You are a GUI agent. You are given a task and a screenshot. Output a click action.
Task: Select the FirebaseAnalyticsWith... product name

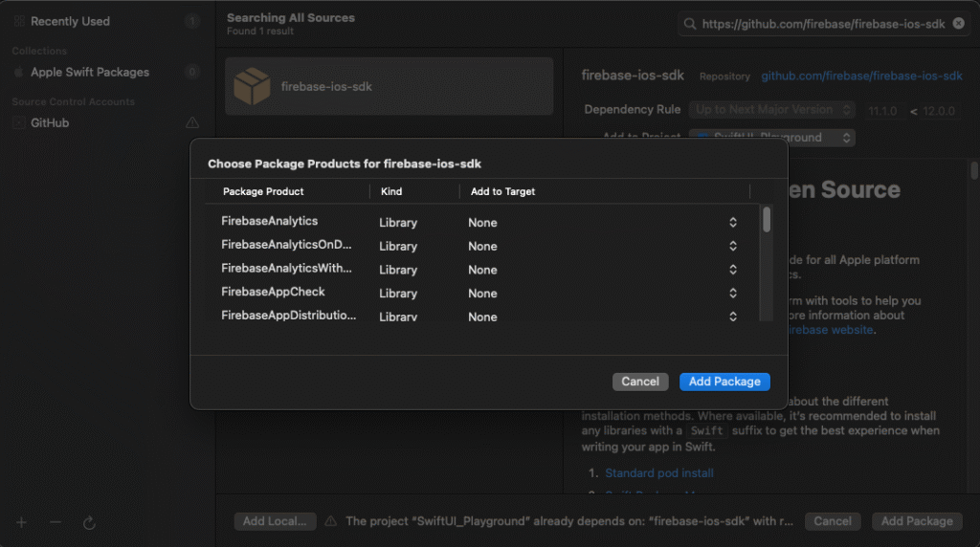[x=286, y=269]
